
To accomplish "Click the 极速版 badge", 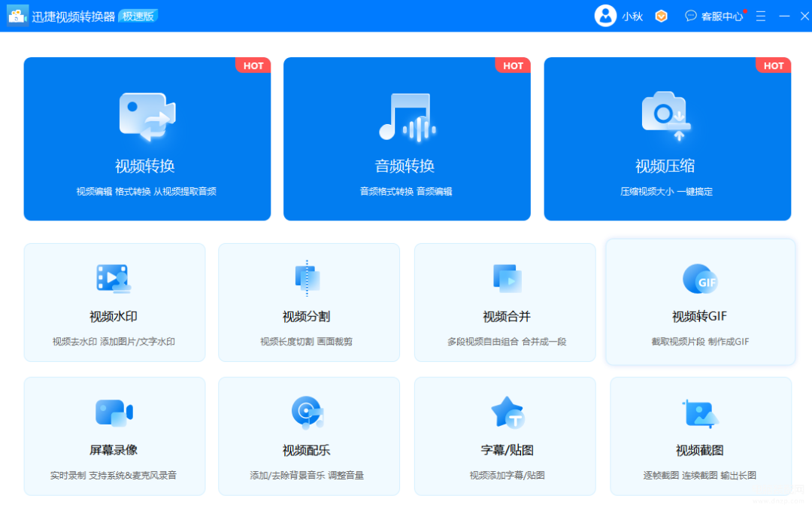I will click(138, 16).
